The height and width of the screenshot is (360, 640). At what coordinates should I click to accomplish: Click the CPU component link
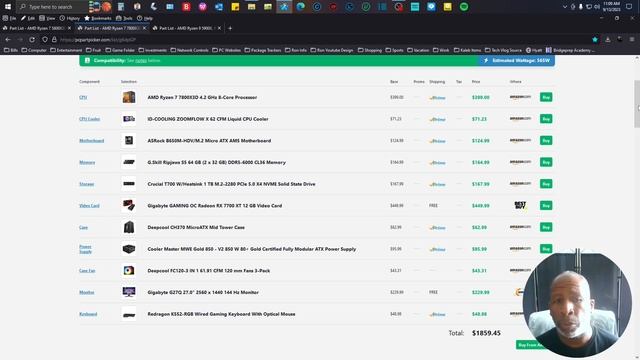coord(83,97)
